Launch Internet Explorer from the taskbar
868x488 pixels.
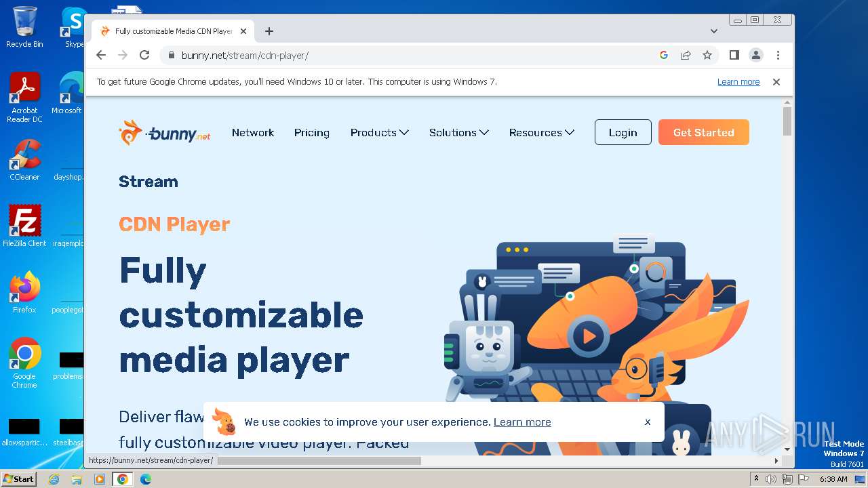(x=54, y=479)
